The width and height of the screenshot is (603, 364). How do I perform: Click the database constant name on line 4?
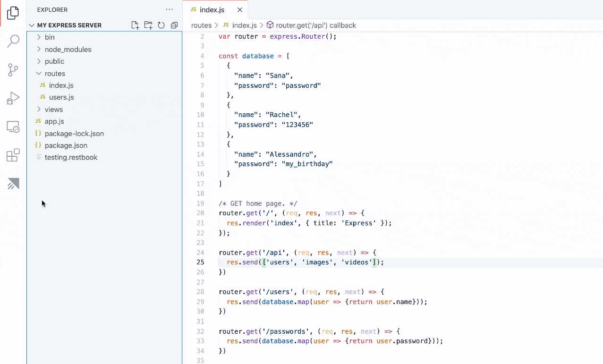[258, 56]
